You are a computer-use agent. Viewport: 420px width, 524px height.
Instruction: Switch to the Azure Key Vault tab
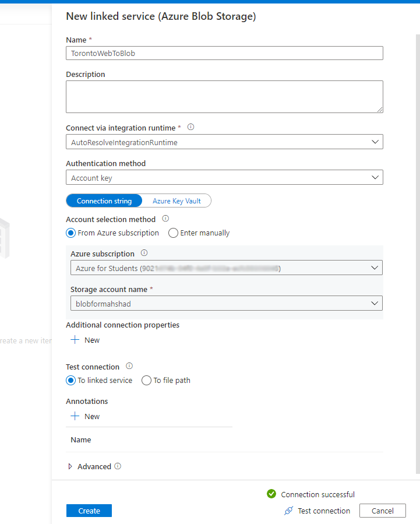pyautogui.click(x=177, y=201)
